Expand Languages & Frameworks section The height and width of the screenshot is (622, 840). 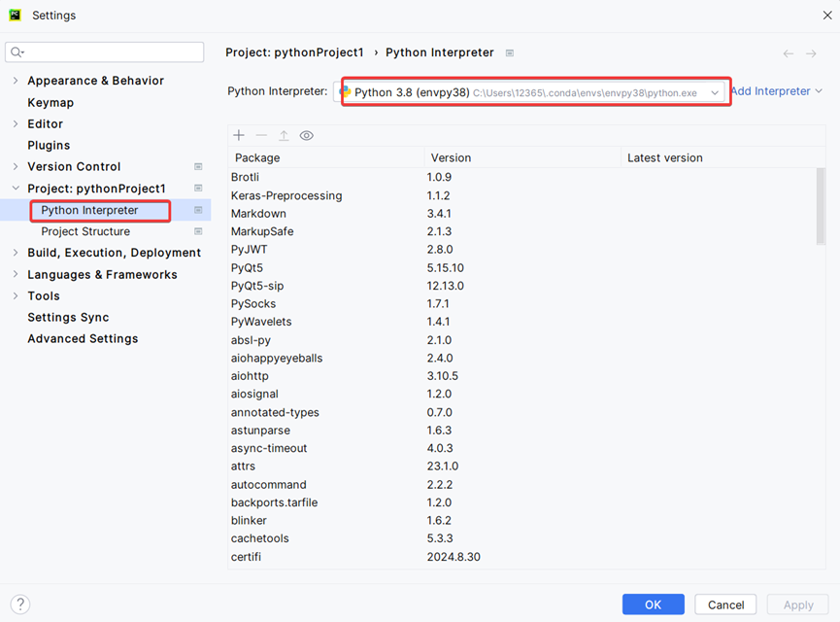coord(16,274)
